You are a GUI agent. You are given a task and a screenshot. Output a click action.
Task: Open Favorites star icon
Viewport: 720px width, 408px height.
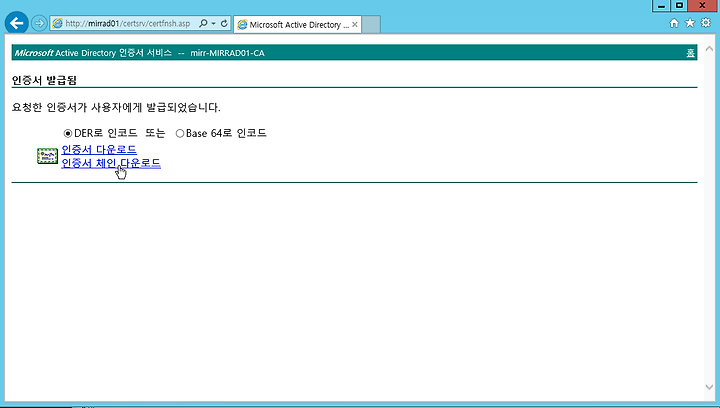point(690,23)
